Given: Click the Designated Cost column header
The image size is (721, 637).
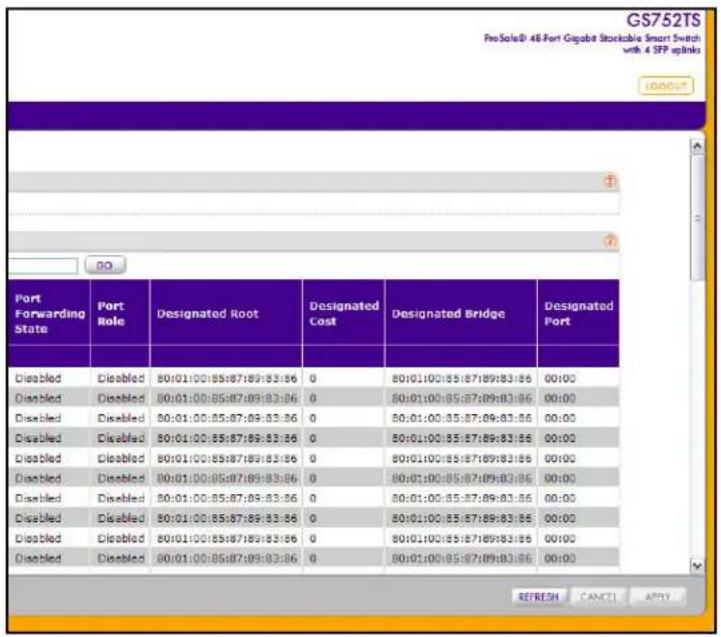Looking at the screenshot, I should (343, 313).
